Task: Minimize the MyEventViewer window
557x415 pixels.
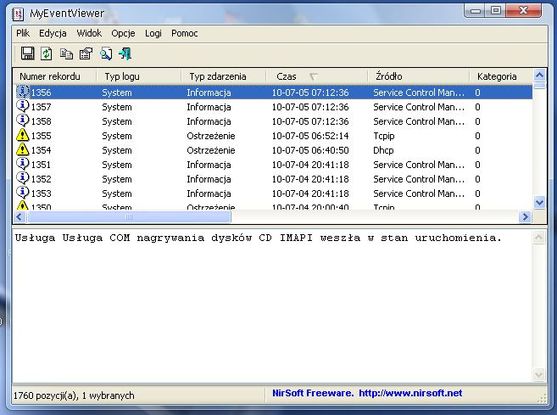Action: (475, 11)
